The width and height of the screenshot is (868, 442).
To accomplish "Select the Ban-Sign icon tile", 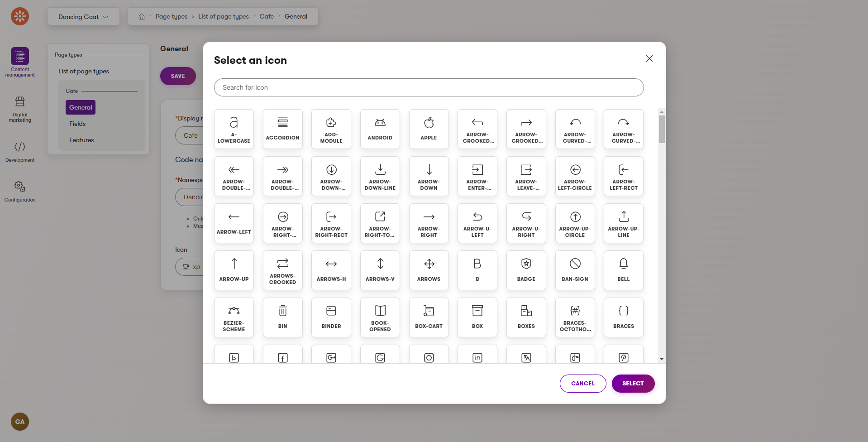I will 575,270.
